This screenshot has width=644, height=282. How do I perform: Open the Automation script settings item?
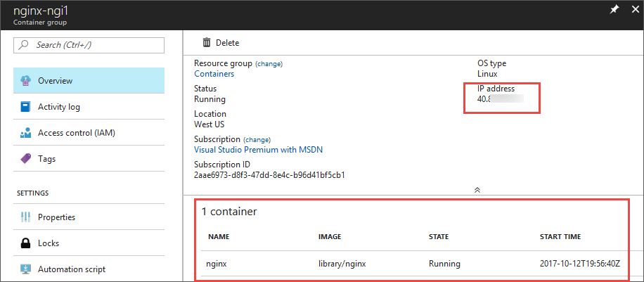point(89,269)
